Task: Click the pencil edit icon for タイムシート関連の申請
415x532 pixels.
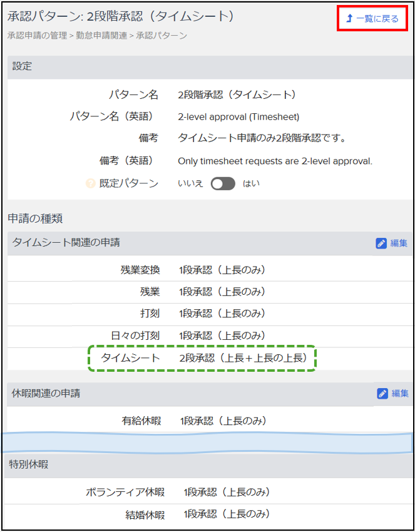Action: pyautogui.click(x=381, y=243)
